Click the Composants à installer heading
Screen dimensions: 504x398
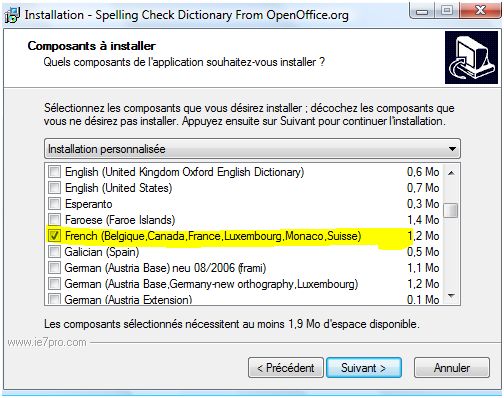tap(92, 46)
